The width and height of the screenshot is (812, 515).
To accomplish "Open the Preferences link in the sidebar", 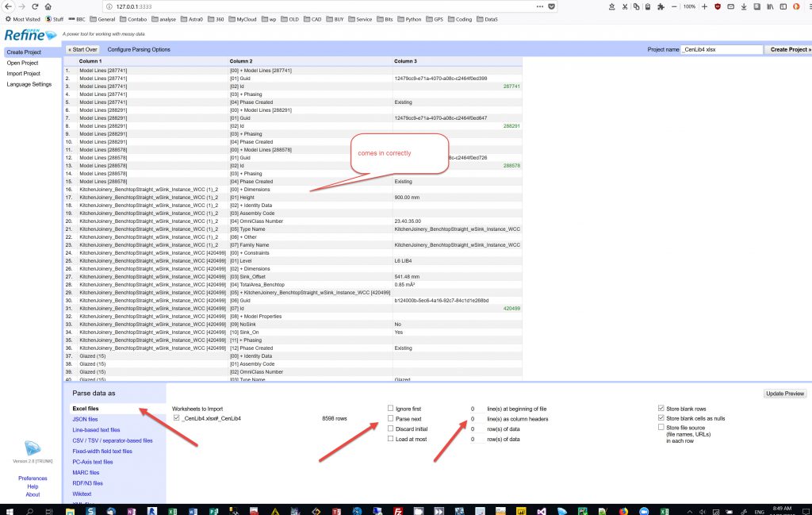I will pyautogui.click(x=33, y=478).
